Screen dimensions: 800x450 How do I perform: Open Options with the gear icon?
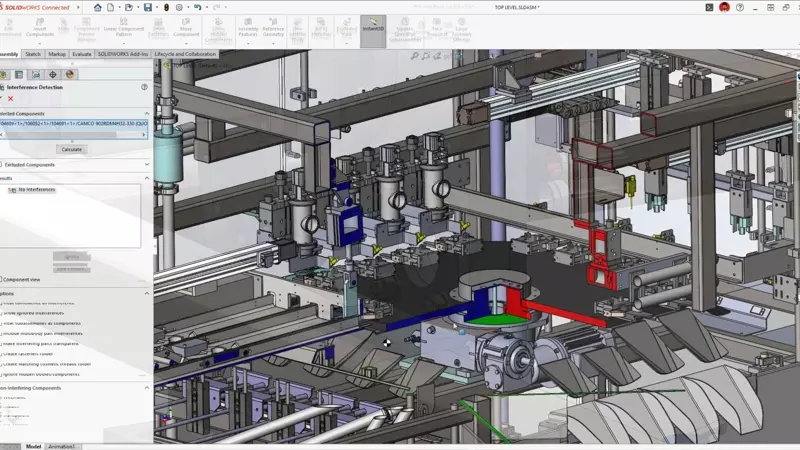pos(179,7)
